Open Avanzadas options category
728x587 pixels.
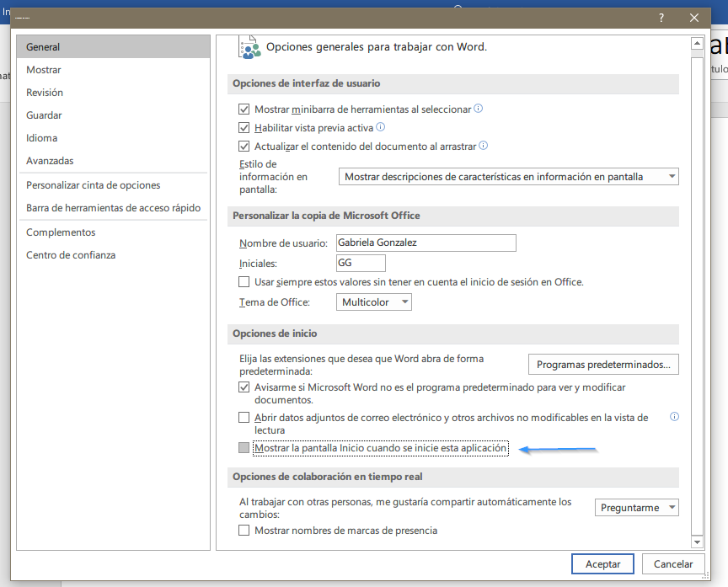click(113, 161)
